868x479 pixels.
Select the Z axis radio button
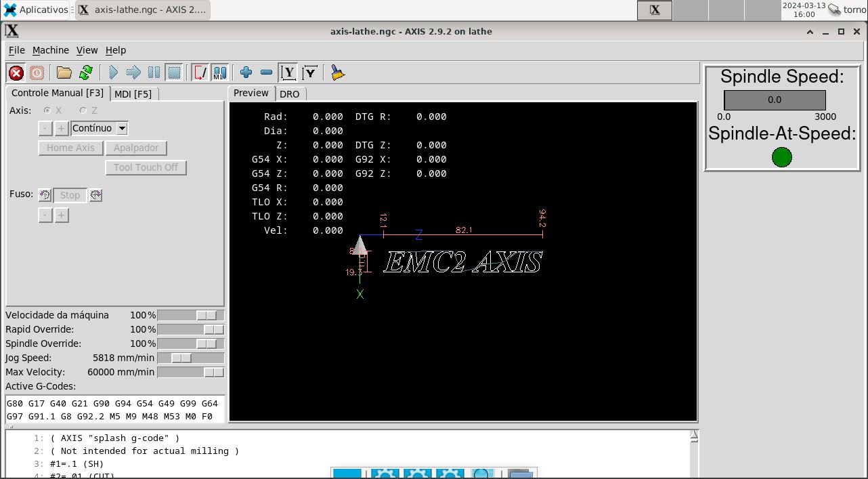(83, 110)
